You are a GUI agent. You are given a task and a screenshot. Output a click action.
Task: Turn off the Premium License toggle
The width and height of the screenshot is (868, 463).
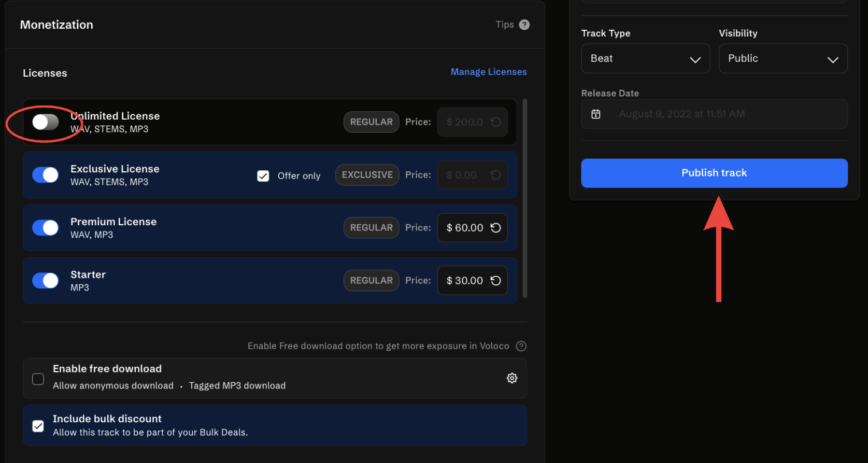46,227
